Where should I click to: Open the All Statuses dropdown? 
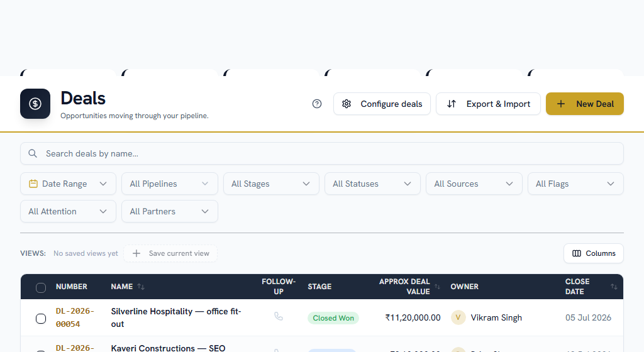click(372, 184)
